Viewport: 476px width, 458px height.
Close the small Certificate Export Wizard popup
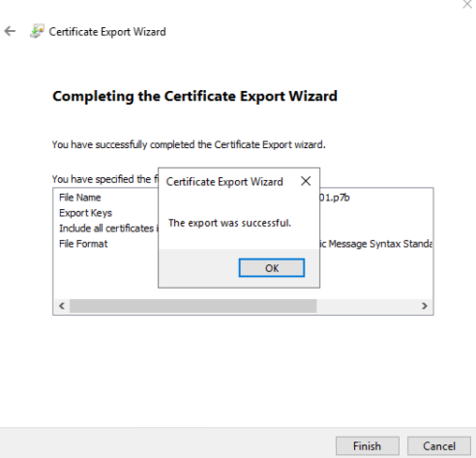click(x=306, y=181)
